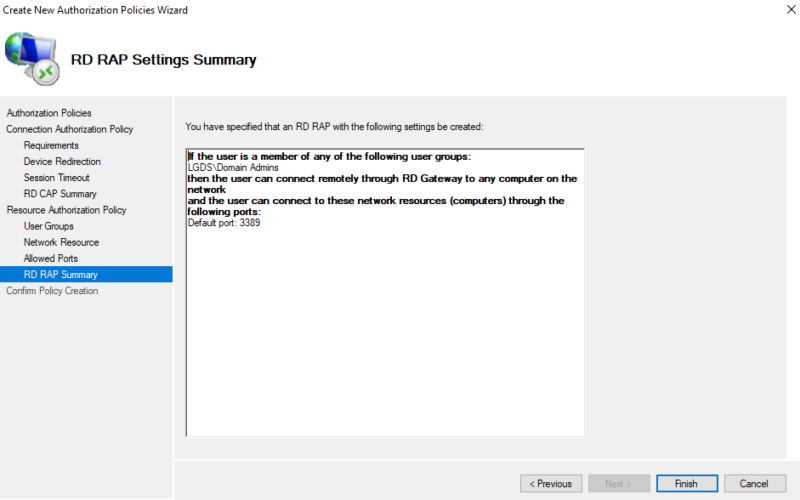Jump to RD CAP Summary step
The image size is (800, 500).
point(60,194)
